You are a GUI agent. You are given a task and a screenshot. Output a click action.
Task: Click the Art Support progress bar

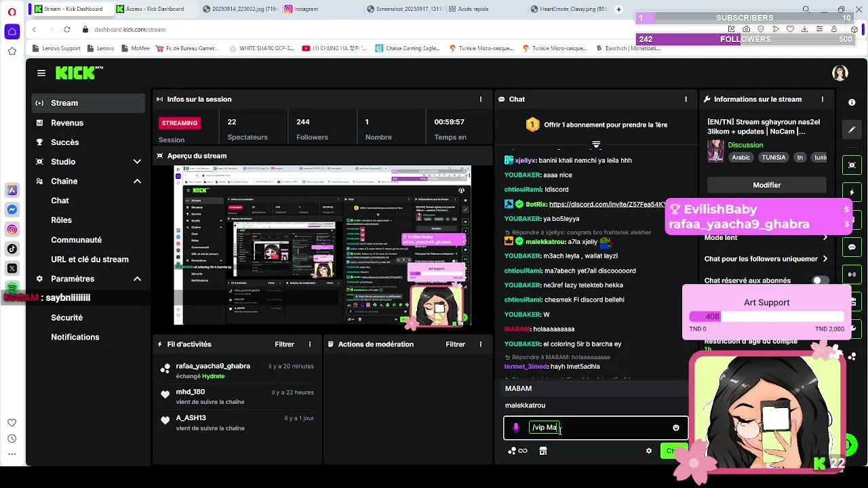[x=766, y=317]
